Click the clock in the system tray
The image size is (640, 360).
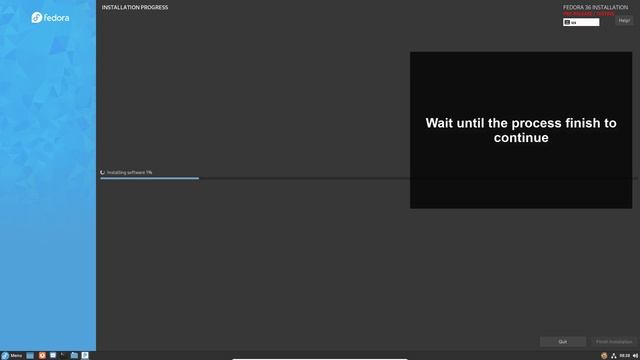coord(624,356)
